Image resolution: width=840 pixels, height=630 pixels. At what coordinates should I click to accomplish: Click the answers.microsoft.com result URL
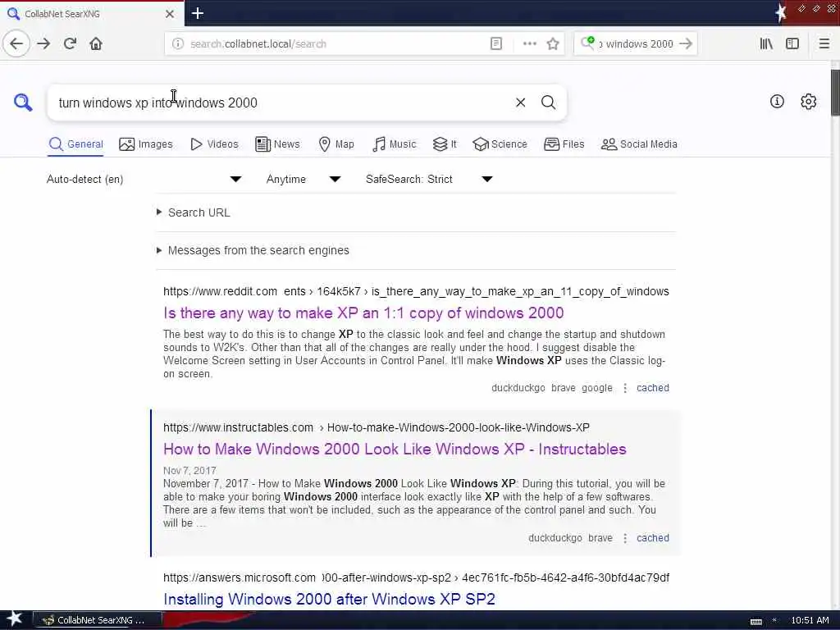[416, 577]
